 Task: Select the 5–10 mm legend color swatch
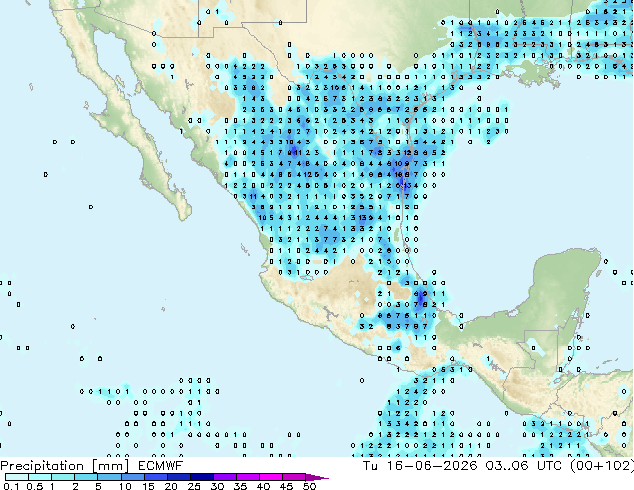point(109,477)
